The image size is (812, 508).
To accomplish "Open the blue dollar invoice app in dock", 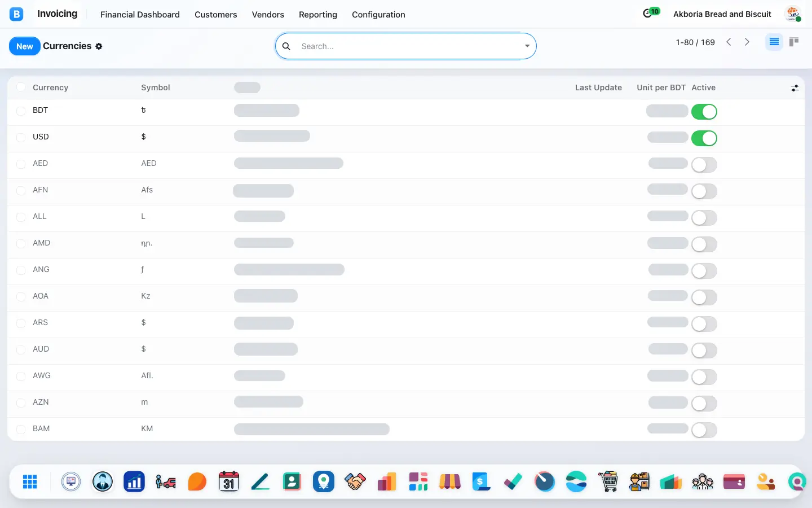I will pos(482,481).
